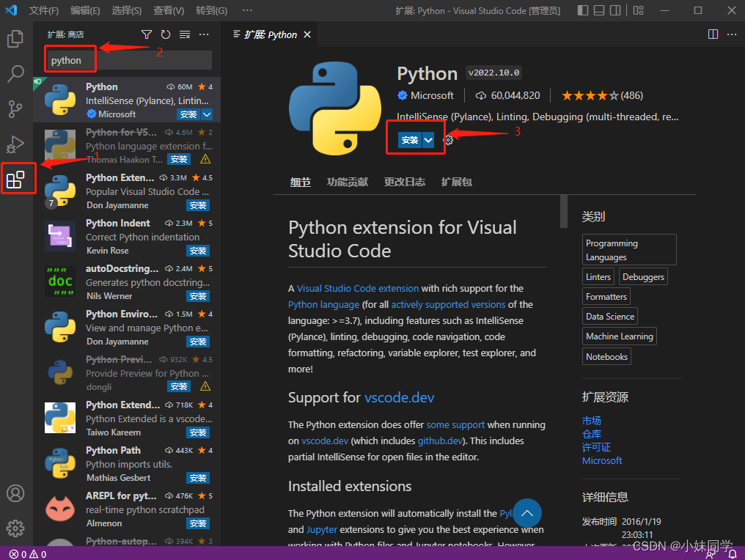Open editor more actions ellipsis
This screenshot has height=560, width=745.
[732, 34]
